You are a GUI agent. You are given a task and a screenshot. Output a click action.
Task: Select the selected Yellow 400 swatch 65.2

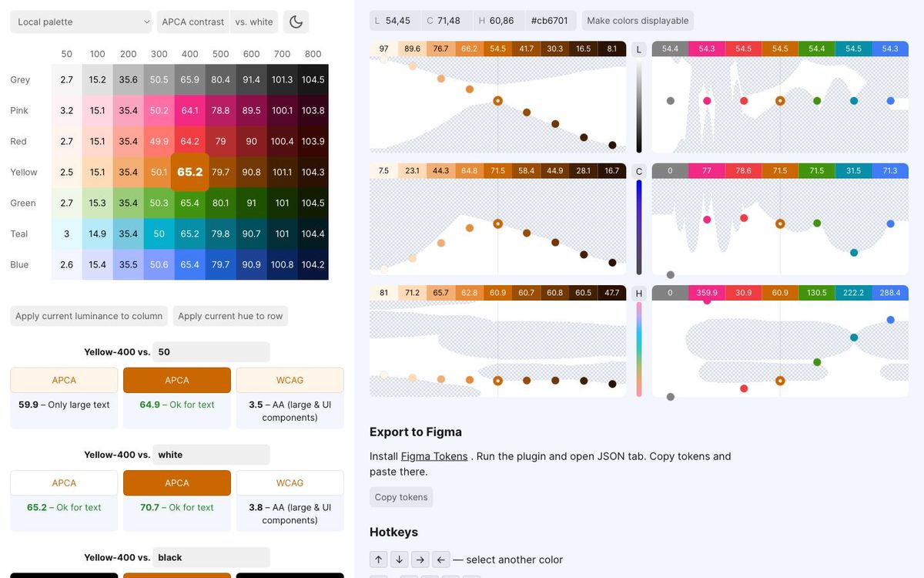click(x=190, y=172)
